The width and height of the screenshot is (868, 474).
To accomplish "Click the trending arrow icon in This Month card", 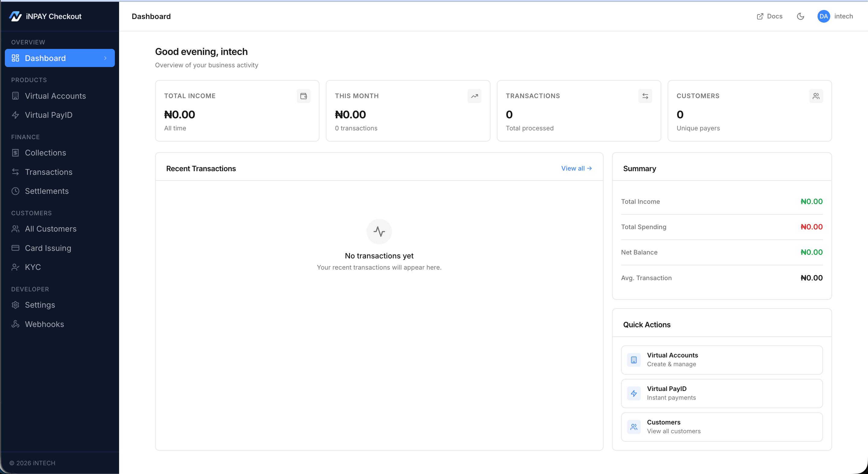I will 474,96.
